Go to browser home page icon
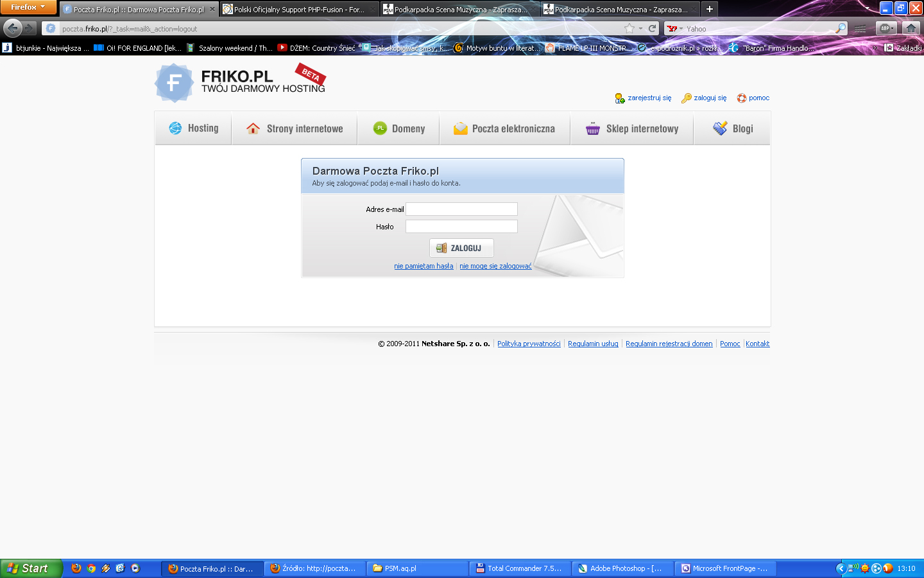This screenshot has height=578, width=924. coord(911,28)
